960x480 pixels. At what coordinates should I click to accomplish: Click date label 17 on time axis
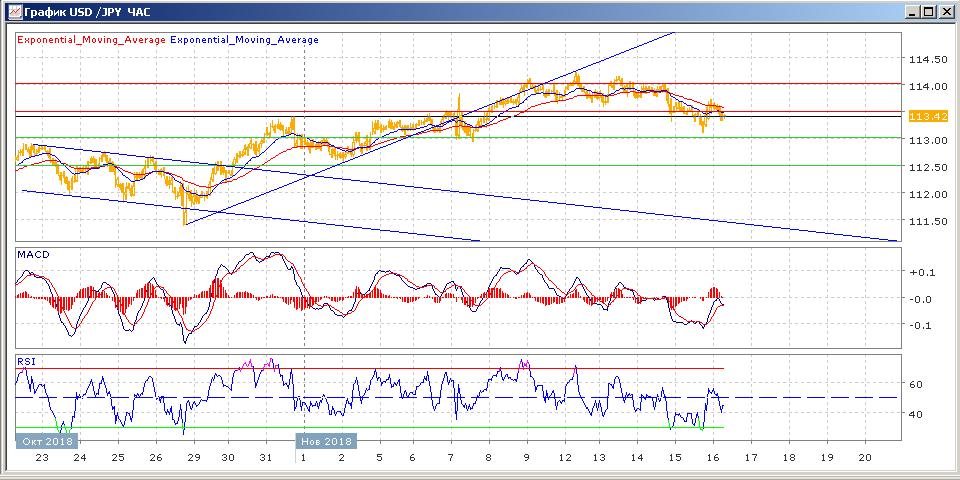(x=751, y=458)
